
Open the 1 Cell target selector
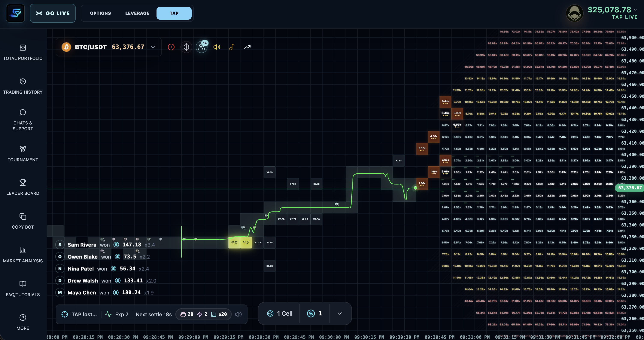coord(279,313)
